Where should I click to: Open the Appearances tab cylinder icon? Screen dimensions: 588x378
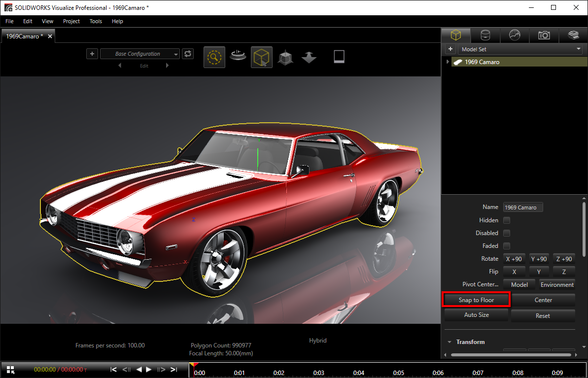(485, 35)
